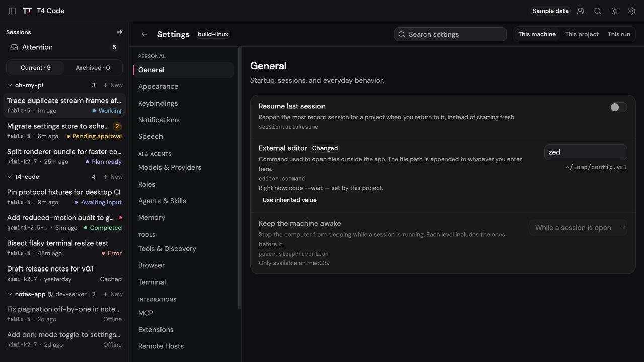Click the command-K shortcut icon in Sessions
644x362 pixels.
(x=119, y=32)
